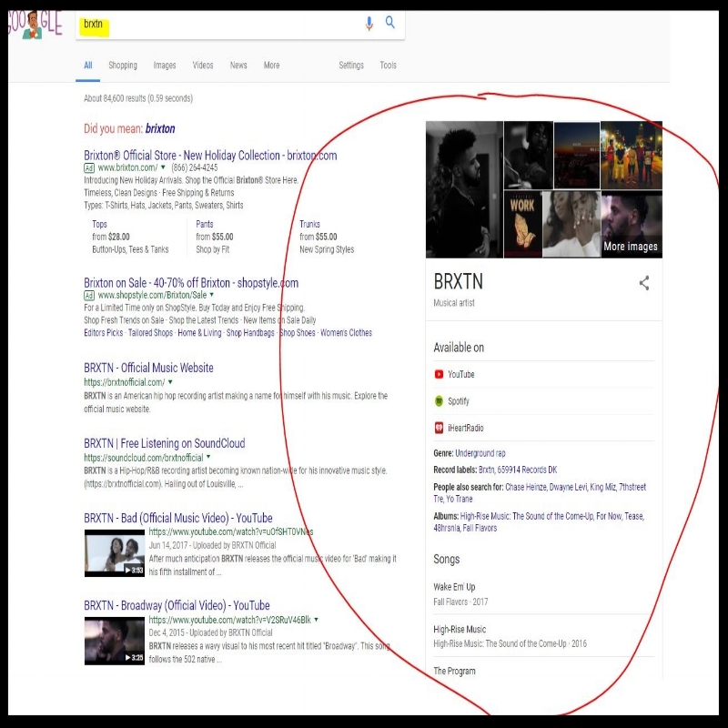The height and width of the screenshot is (728, 728).
Task: Click the Pants sitelink
Action: pyautogui.click(x=204, y=224)
